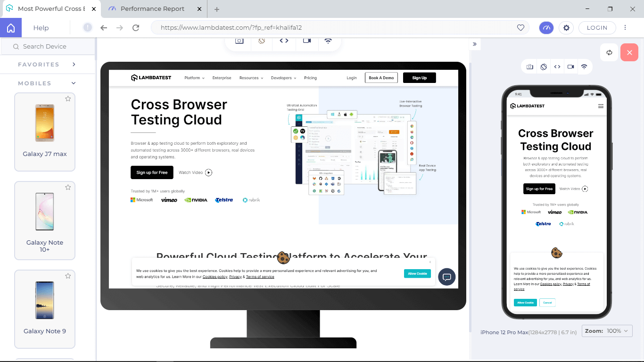Collapse the MOBILES section
This screenshot has height=362, width=644.
pos(47,83)
